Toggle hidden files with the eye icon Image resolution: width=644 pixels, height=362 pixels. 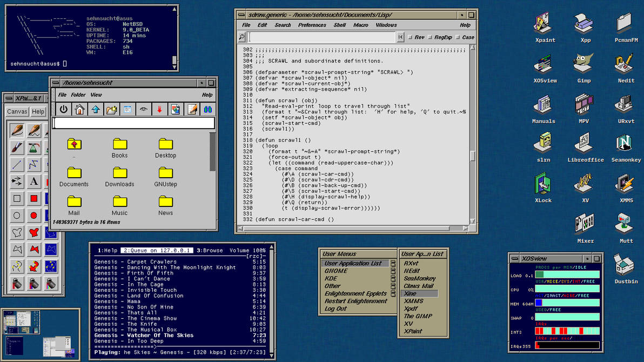point(143,109)
